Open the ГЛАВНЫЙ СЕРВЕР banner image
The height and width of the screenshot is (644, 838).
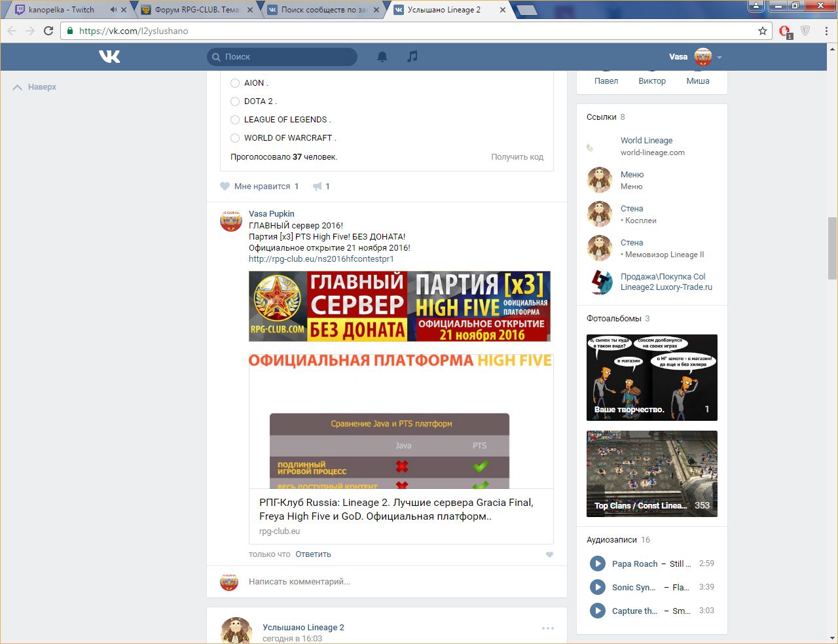coord(399,306)
